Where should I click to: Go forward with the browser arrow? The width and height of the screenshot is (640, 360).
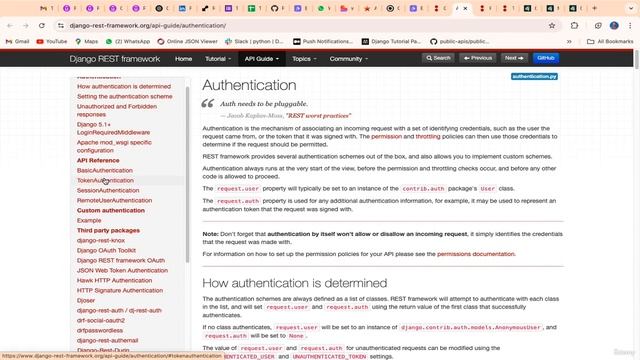click(x=25, y=26)
